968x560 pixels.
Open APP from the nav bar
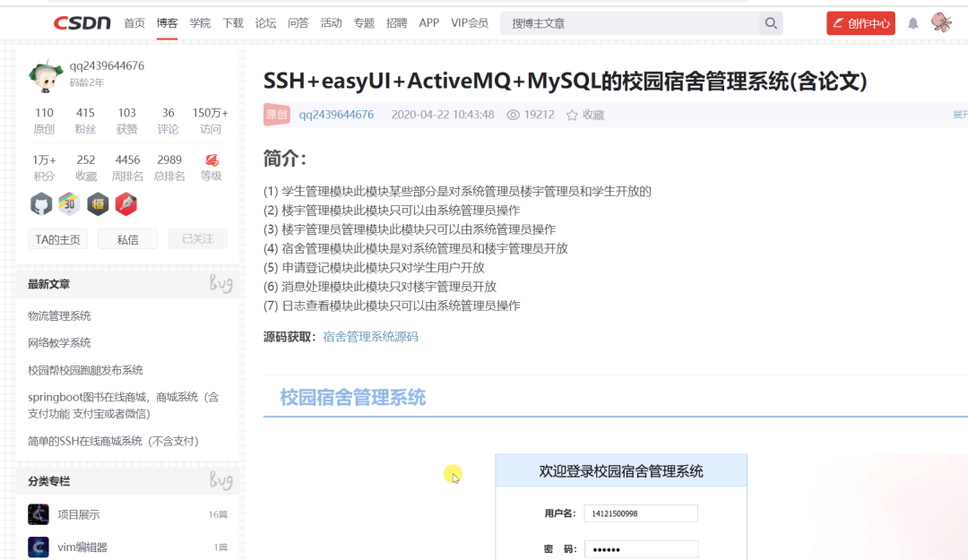[429, 22]
